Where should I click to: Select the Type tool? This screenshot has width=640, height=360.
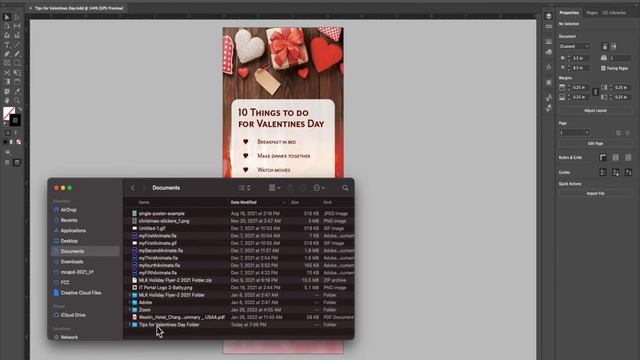[x=7, y=44]
